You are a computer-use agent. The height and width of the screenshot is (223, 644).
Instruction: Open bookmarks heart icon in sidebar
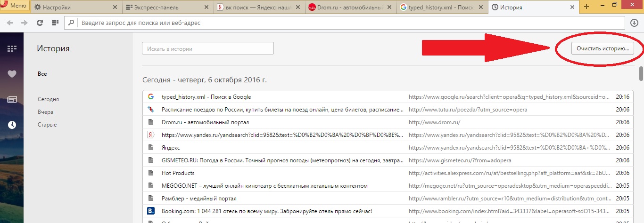(x=12, y=74)
